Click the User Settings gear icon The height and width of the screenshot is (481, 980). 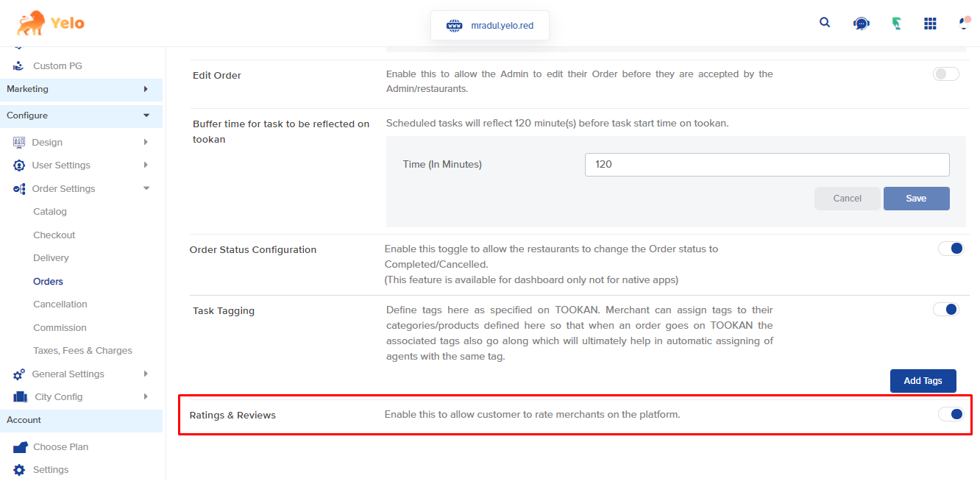[18, 165]
